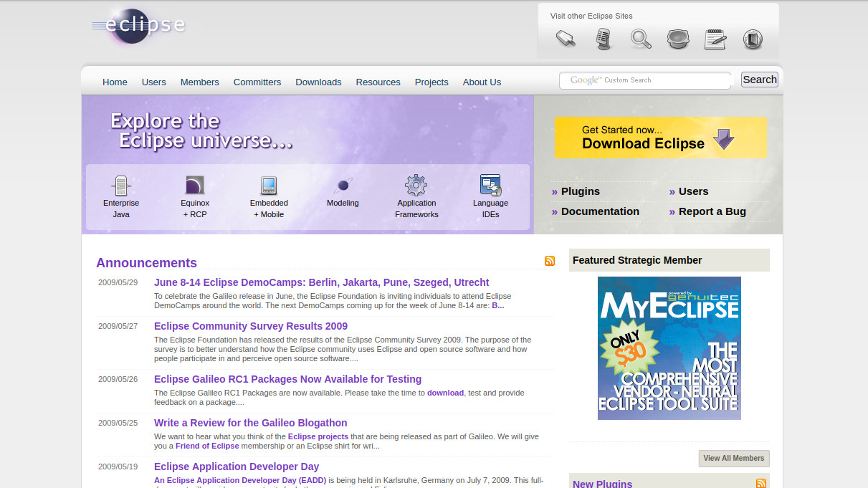868x488 pixels.
Task: Select the Application Frameworks gear icon
Action: 416,186
